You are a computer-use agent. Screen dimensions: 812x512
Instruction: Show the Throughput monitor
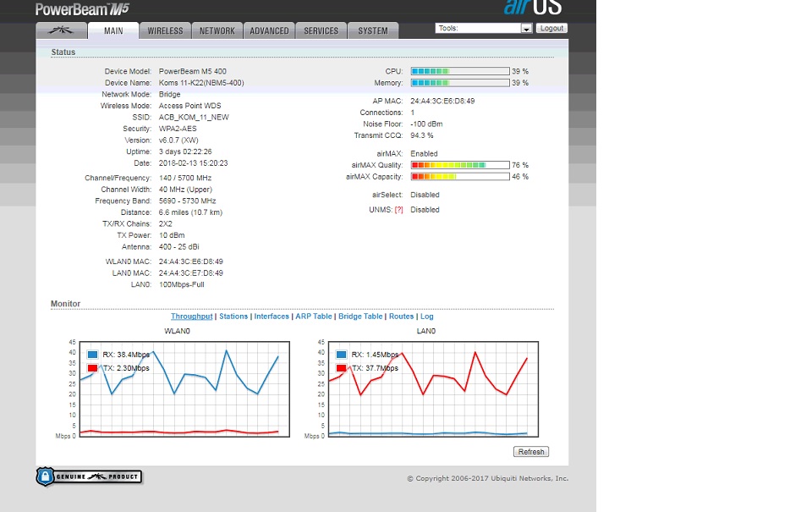pyautogui.click(x=192, y=317)
